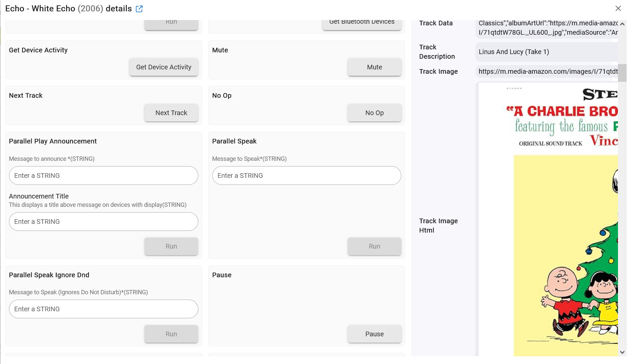The width and height of the screenshot is (630, 364).
Task: Select the Track Image URL value
Action: click(548, 71)
